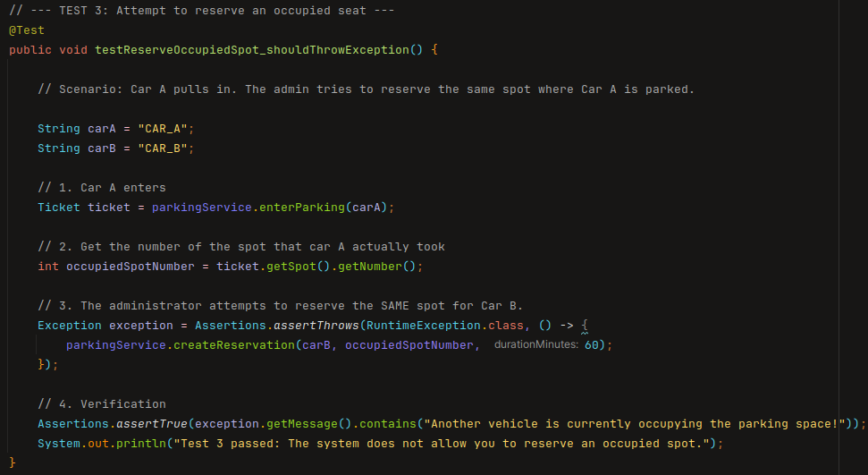Place cursor in the 'TEST 3: Attempt to reserve' comment
The width and height of the screenshot is (868, 475).
(201, 11)
